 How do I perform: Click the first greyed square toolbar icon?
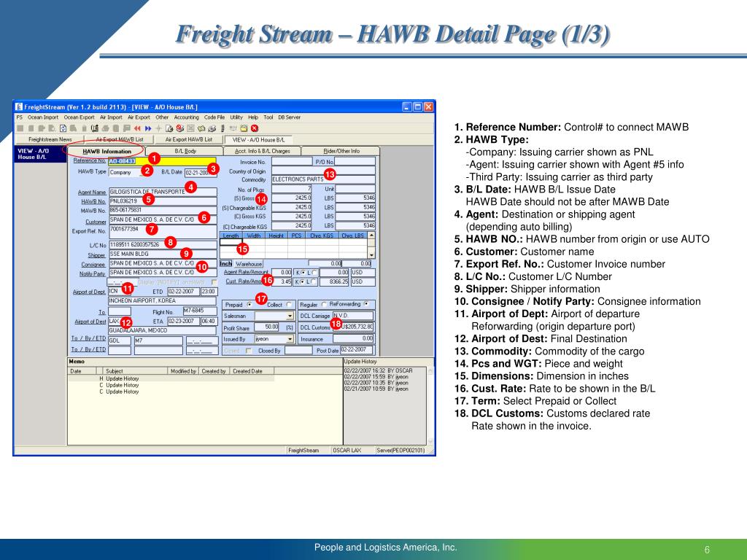click(x=20, y=128)
